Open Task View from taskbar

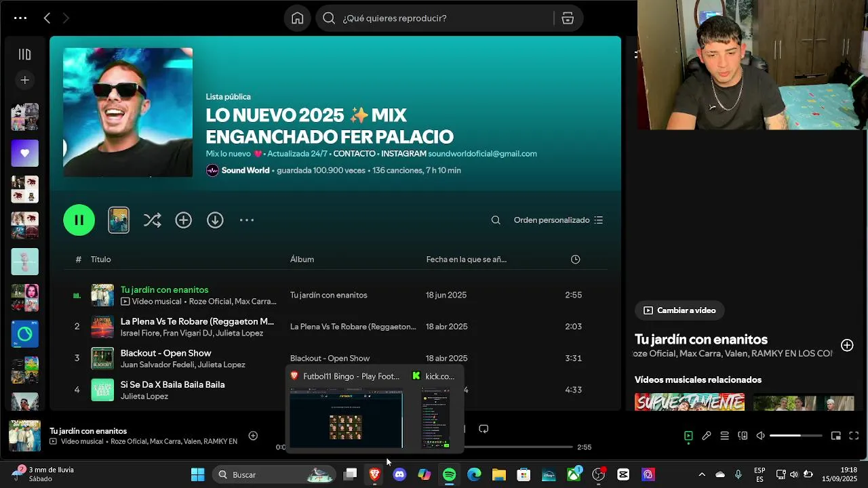click(350, 474)
